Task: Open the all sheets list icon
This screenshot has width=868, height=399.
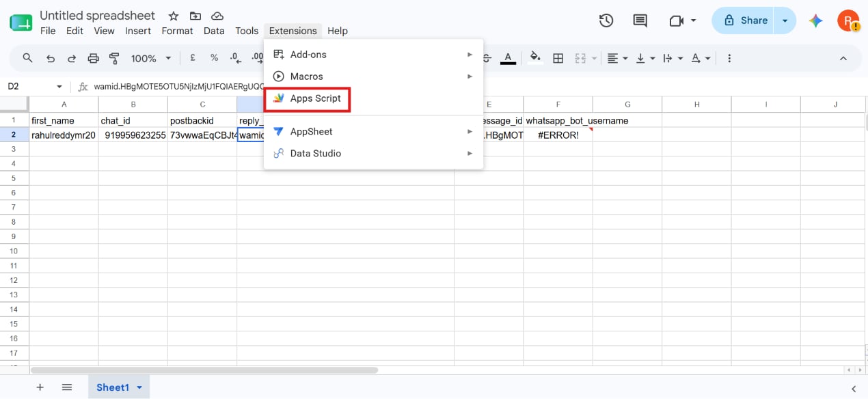Action: [67, 387]
